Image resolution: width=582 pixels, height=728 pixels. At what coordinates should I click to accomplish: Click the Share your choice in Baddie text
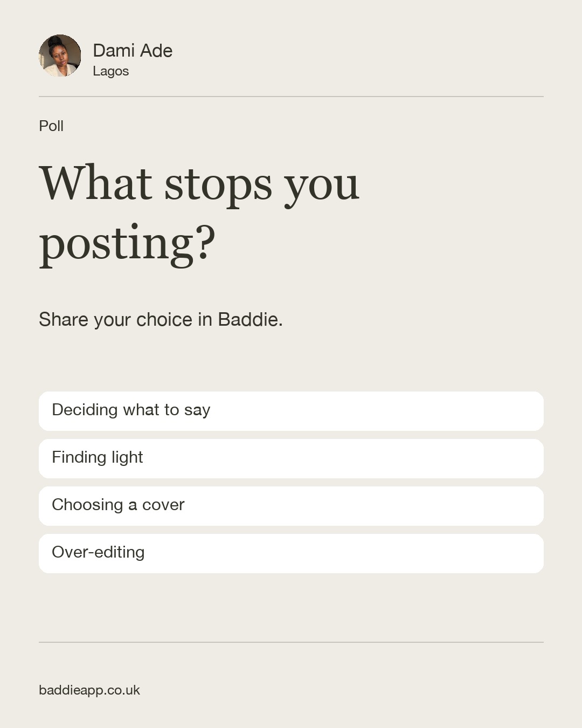[161, 320]
